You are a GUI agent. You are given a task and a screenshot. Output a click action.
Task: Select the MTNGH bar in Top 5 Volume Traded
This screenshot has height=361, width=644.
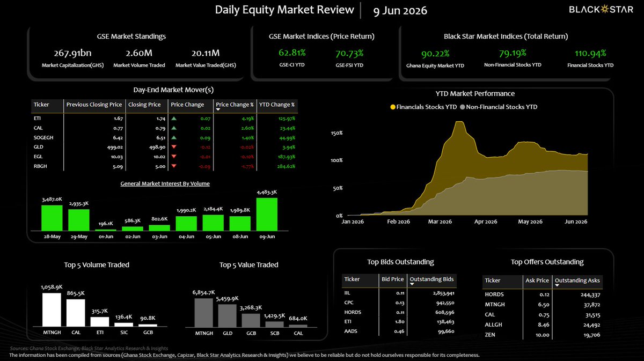[52, 310]
